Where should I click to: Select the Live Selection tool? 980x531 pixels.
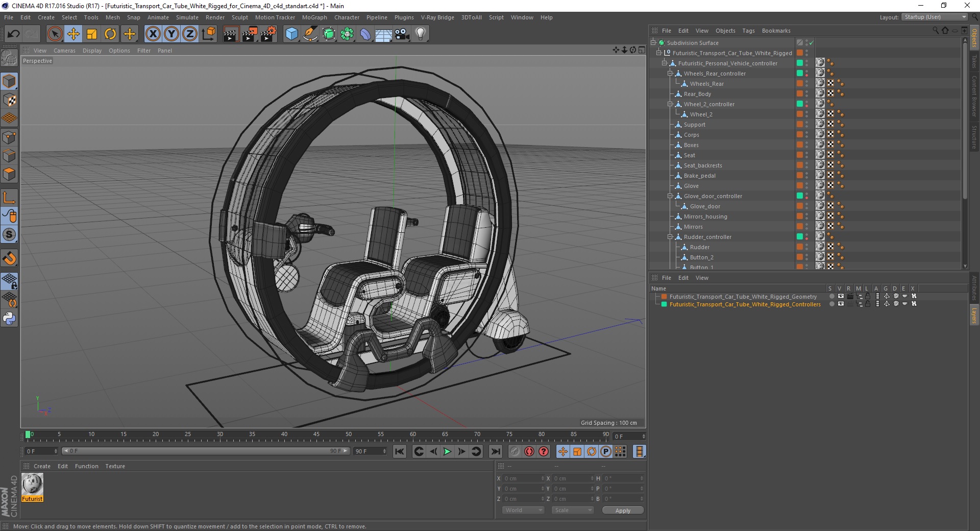55,34
